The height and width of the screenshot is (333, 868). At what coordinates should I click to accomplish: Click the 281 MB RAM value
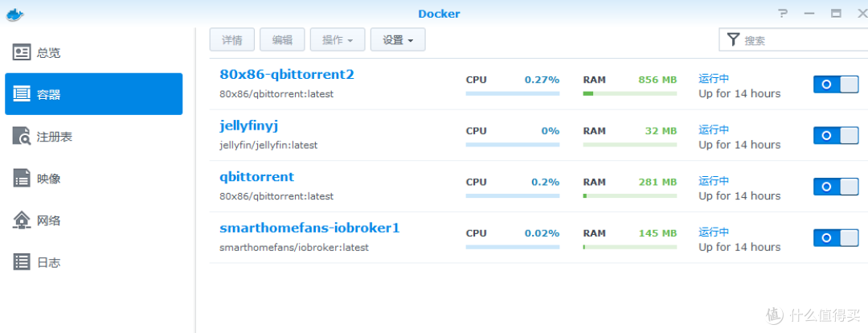click(657, 182)
